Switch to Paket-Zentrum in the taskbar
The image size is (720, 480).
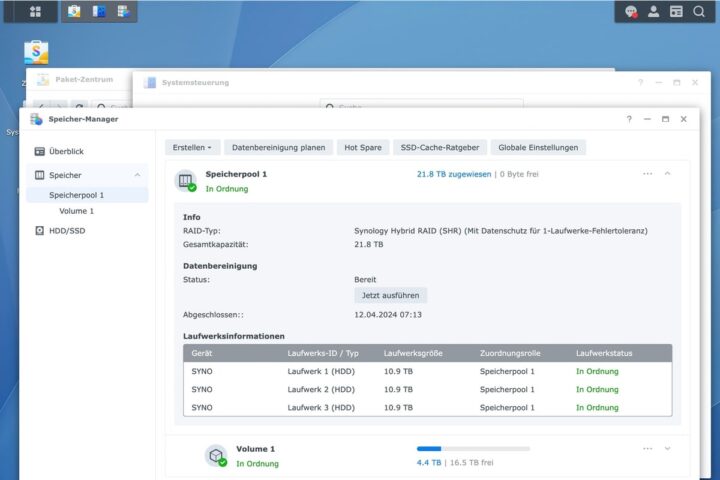tap(75, 11)
